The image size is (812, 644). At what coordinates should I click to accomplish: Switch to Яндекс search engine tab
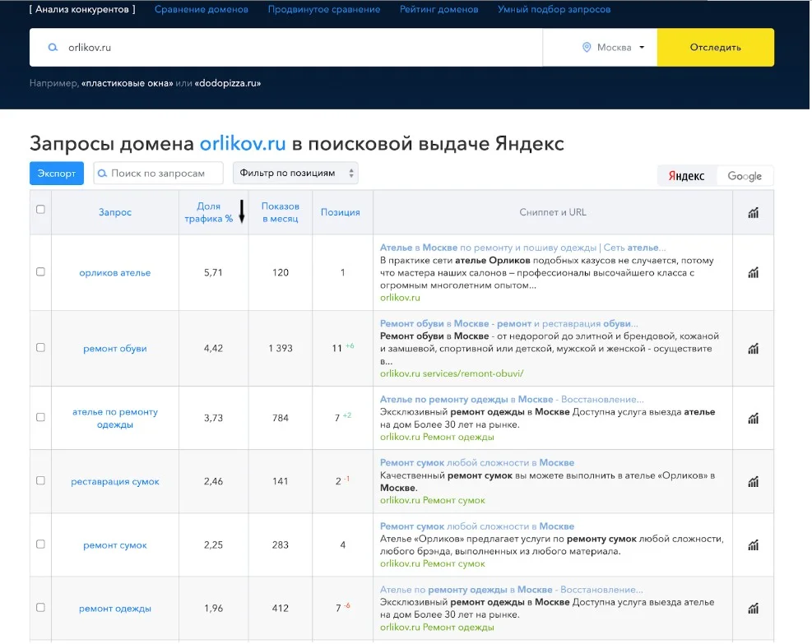coord(686,176)
